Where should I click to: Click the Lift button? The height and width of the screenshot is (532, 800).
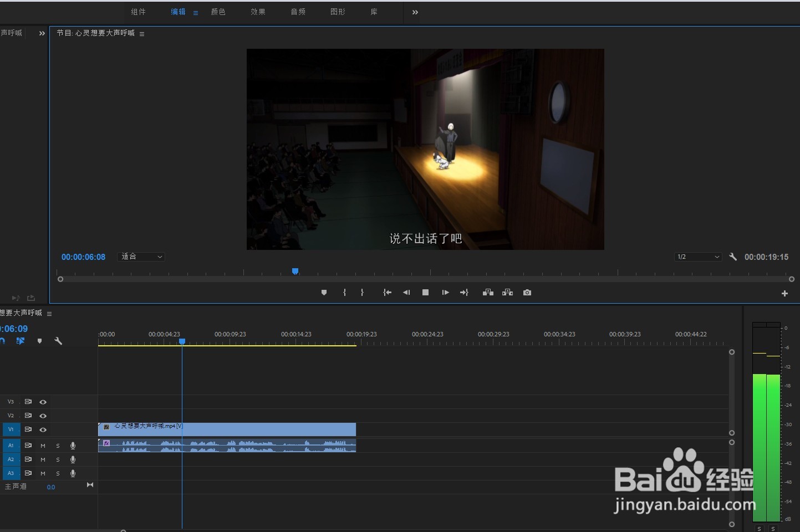pyautogui.click(x=488, y=293)
